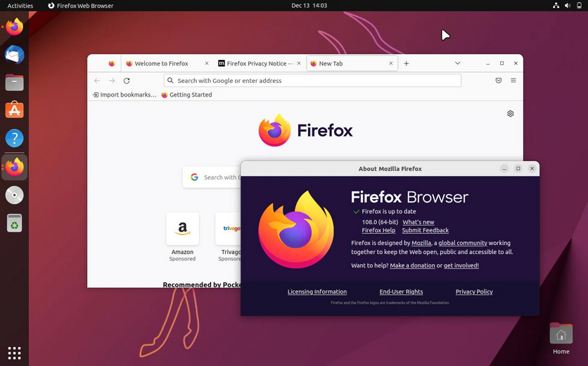Open the battery indicator in the top bar
This screenshot has width=588, height=366.
tap(579, 5)
